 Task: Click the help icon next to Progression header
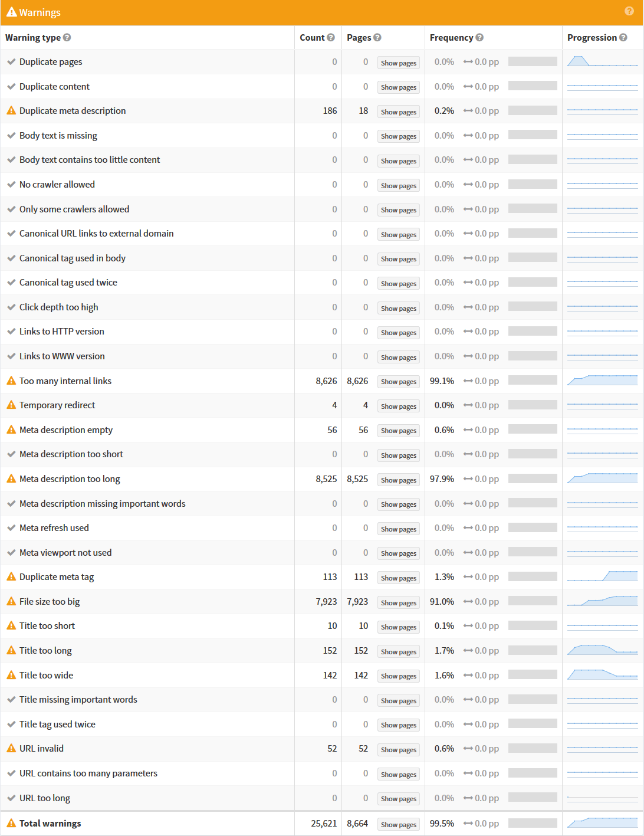(623, 37)
